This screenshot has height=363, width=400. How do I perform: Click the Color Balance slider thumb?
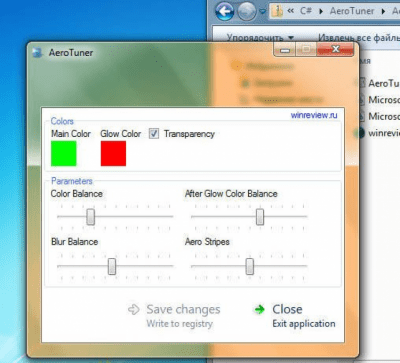(90, 217)
